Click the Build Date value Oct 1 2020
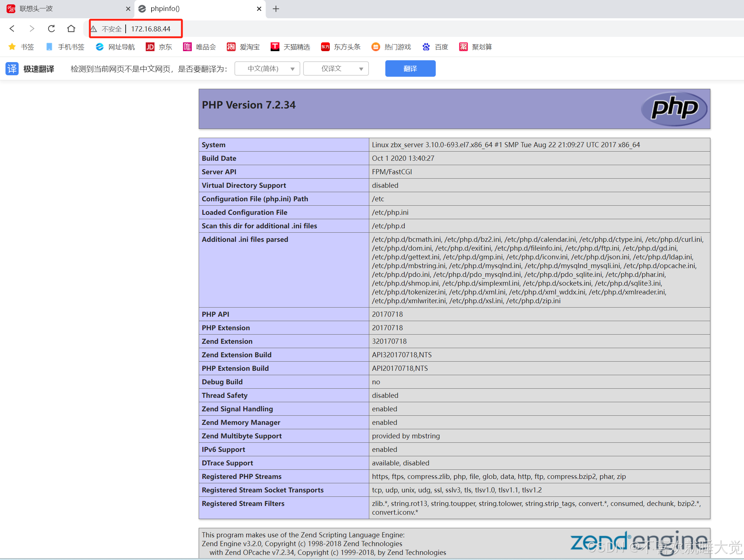This screenshot has height=560, width=744. pos(403,158)
